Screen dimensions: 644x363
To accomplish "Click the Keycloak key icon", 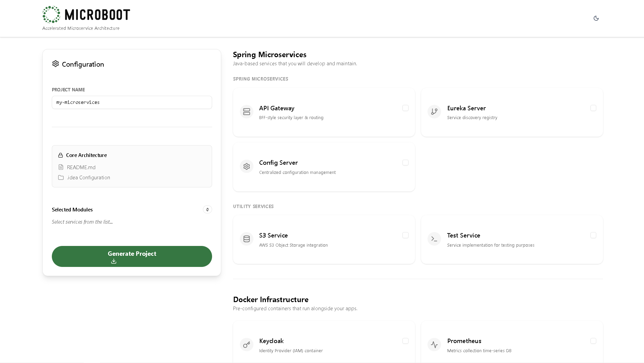I will click(247, 345).
